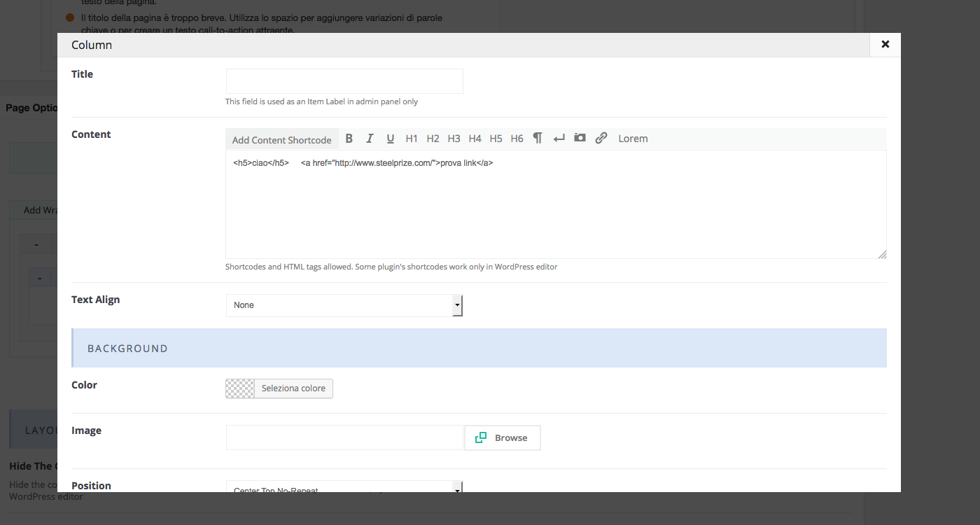Insert Lorem placeholder text

pos(633,139)
